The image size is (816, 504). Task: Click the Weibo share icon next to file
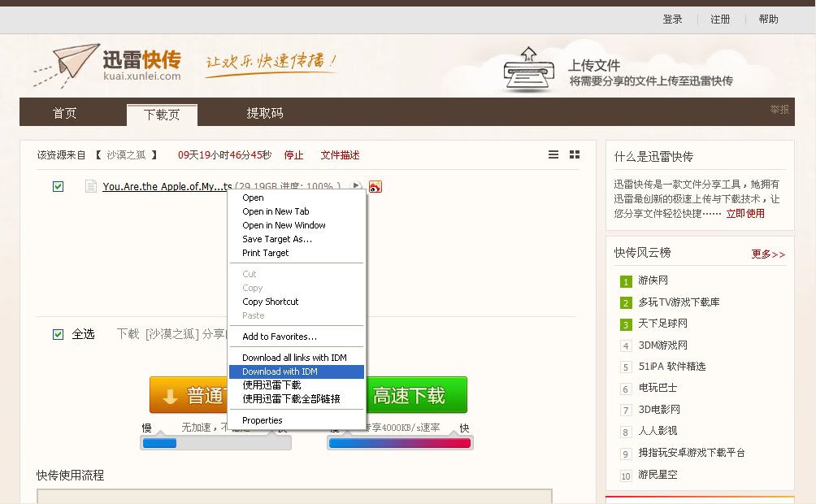click(375, 186)
